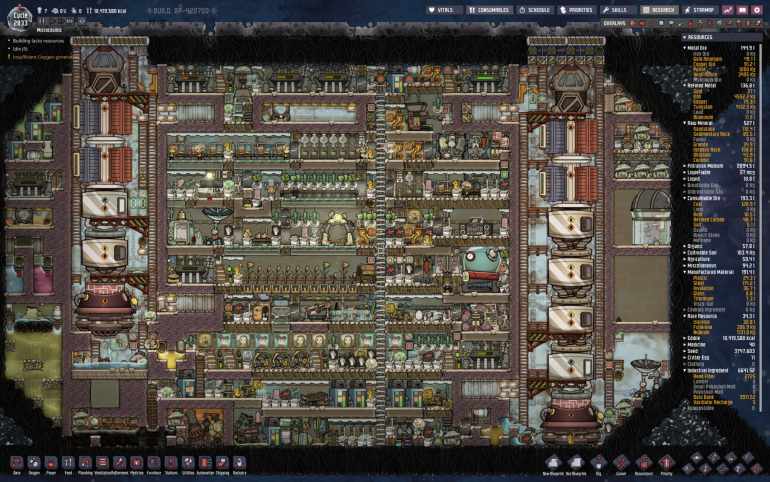770x482 pixels.
Task: Open the database book icon
Action: [x=742, y=10]
